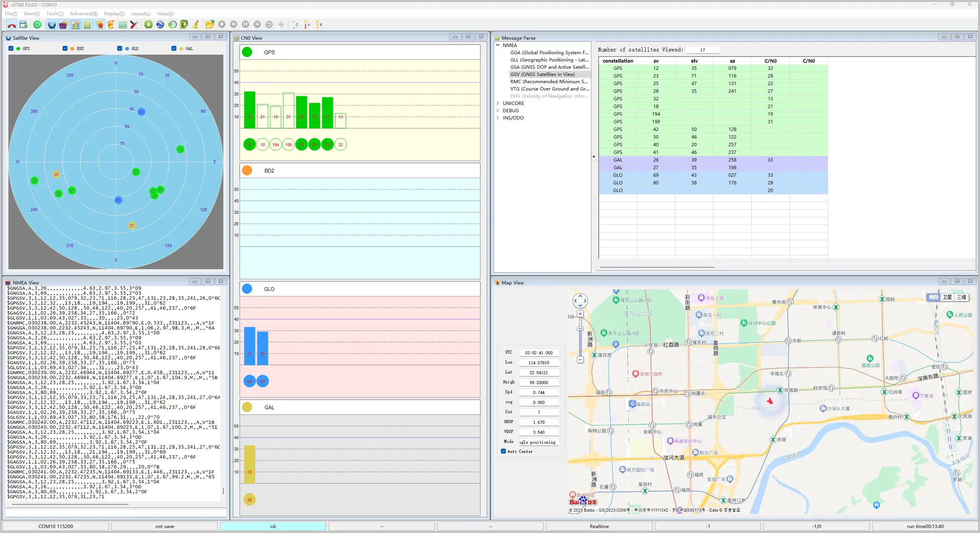This screenshot has height=533, width=980.
Task: Collapse the NMEA tree node
Action: [x=498, y=45]
